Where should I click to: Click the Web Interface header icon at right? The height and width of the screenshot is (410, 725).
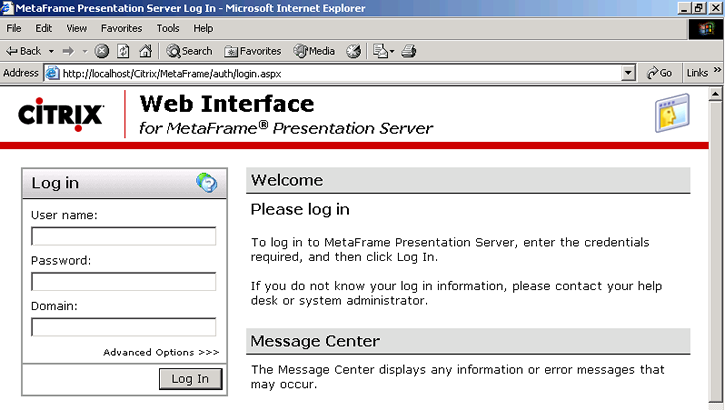point(672,113)
